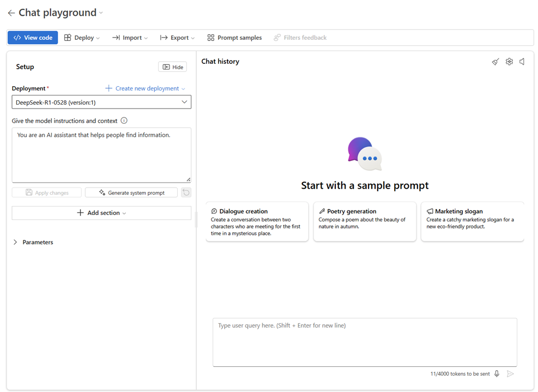Image resolution: width=538 pixels, height=392 pixels.
Task: Click into the system instructions text box
Action: point(101,155)
